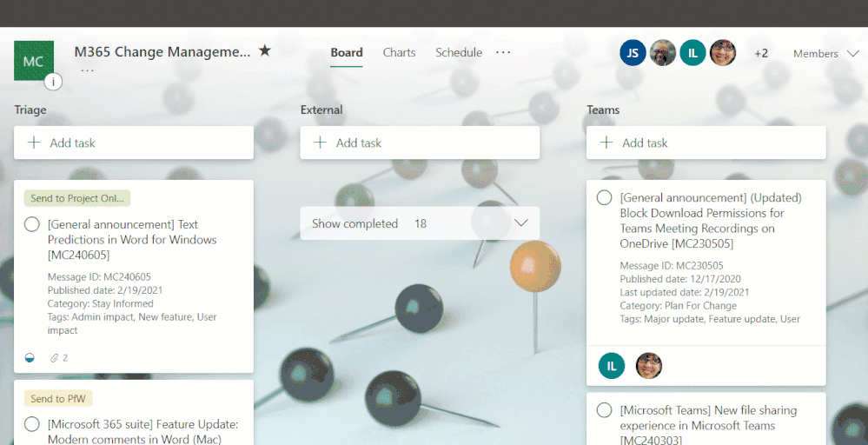
Task: Open the Block Download Permissions task title
Action: click(x=711, y=220)
